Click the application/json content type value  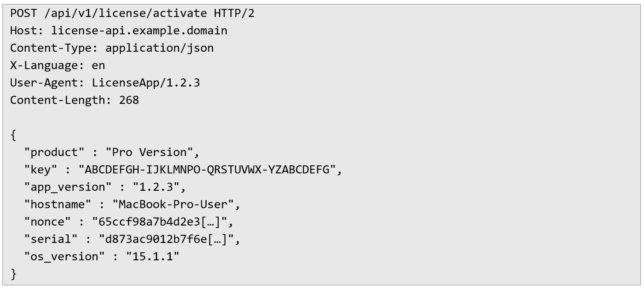coord(159,48)
